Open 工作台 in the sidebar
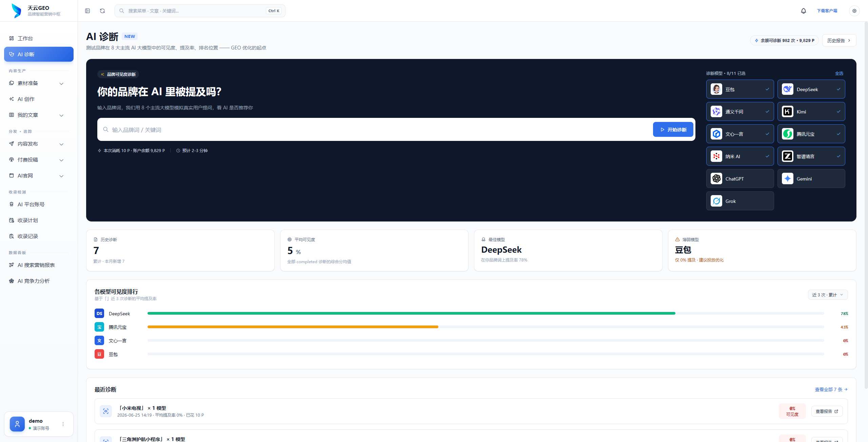 tap(39, 38)
